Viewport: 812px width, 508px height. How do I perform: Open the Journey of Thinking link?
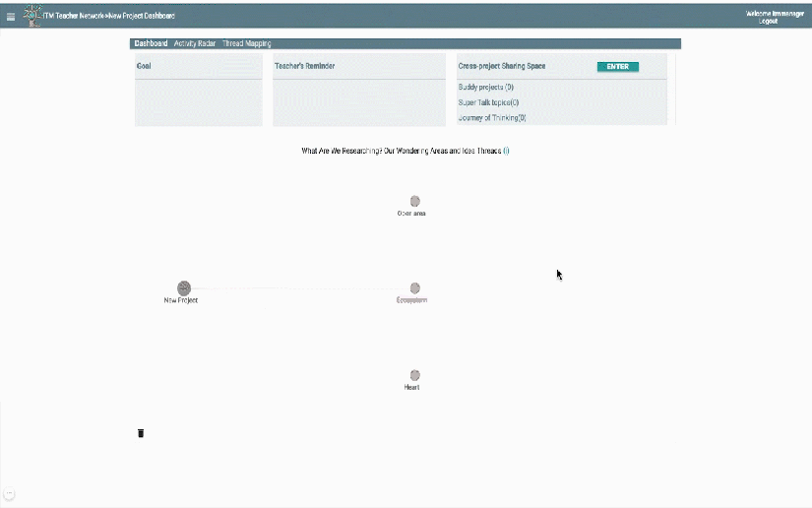pyautogui.click(x=492, y=118)
